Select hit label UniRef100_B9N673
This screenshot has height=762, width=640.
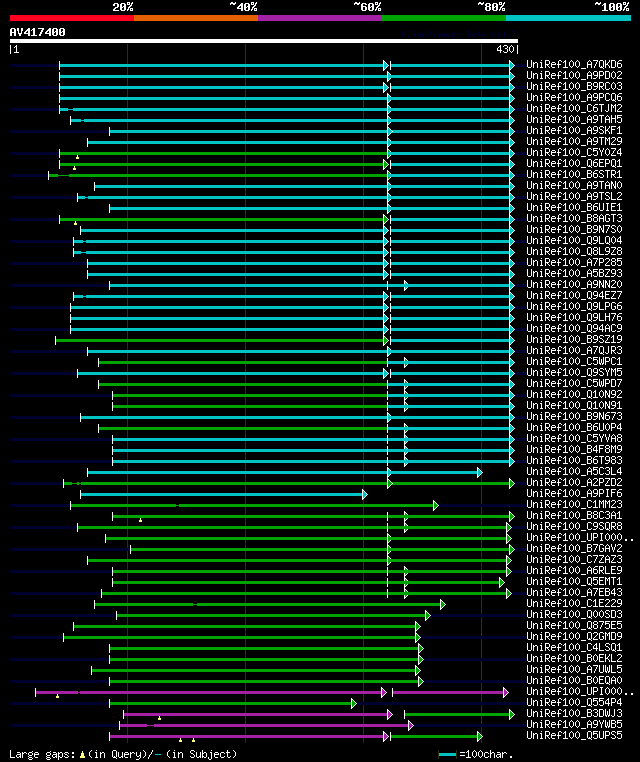574,416
